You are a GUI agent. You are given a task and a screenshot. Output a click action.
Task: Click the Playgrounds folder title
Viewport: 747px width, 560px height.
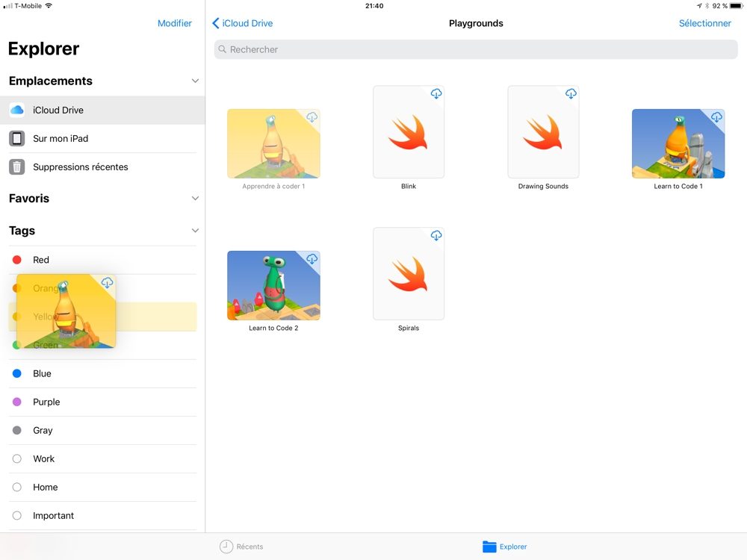coord(476,23)
